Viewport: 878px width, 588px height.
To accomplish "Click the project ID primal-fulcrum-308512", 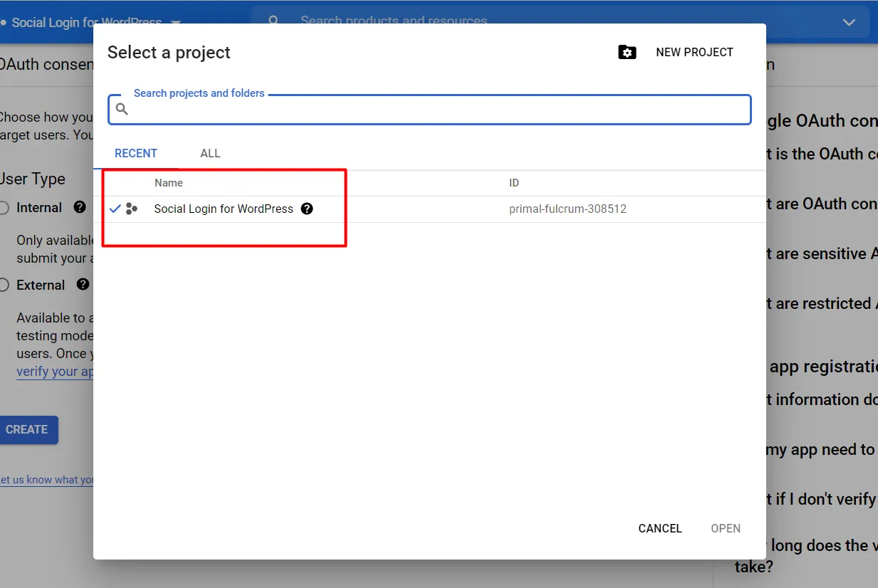I will 568,209.
